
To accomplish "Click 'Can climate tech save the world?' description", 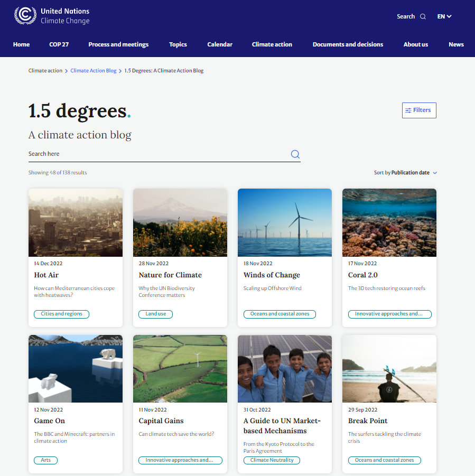I will point(176,434).
